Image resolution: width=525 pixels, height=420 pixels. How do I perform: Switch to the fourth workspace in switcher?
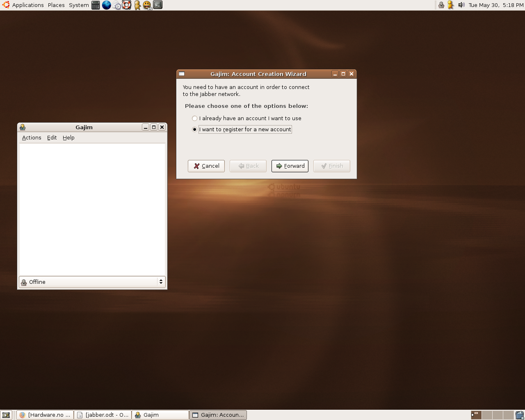[x=508, y=415]
